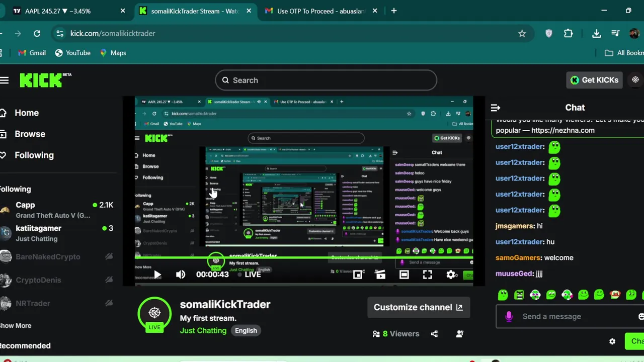The image size is (644, 362).
Task: Expand Show More in following list
Action: (x=16, y=325)
